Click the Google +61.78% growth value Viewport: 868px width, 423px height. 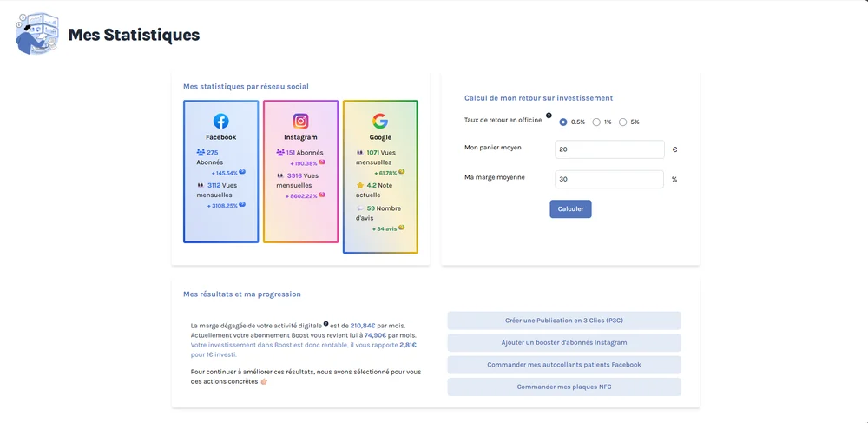385,174
